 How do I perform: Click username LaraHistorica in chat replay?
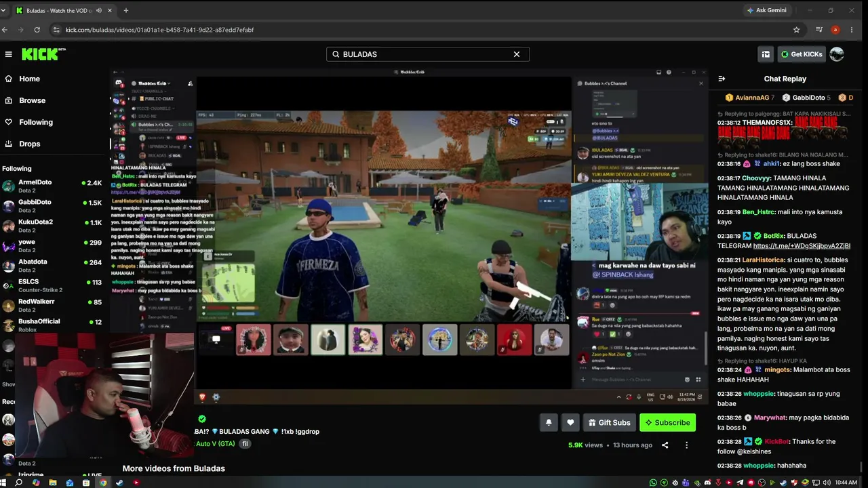[x=763, y=260]
